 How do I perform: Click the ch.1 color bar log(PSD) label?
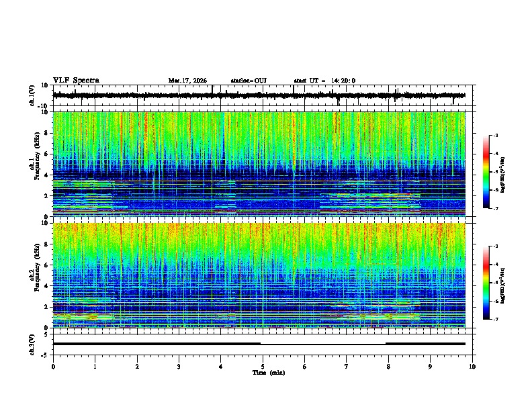point(503,175)
